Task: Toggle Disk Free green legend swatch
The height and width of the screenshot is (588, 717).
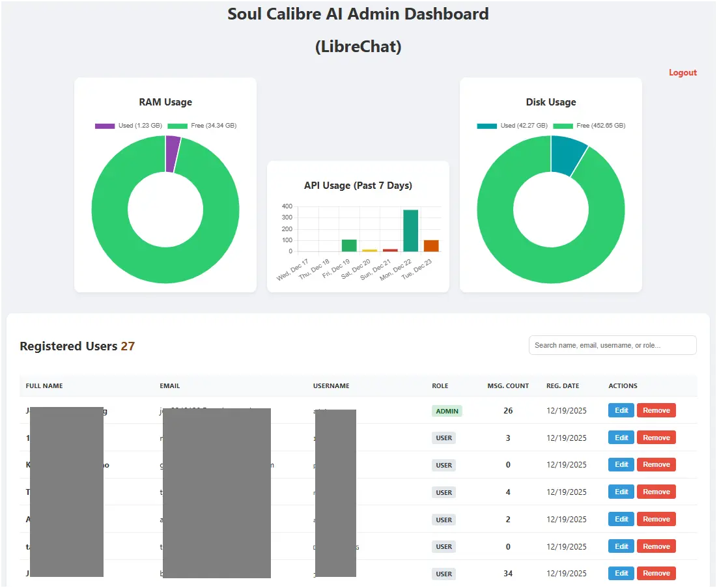Action: tap(563, 126)
